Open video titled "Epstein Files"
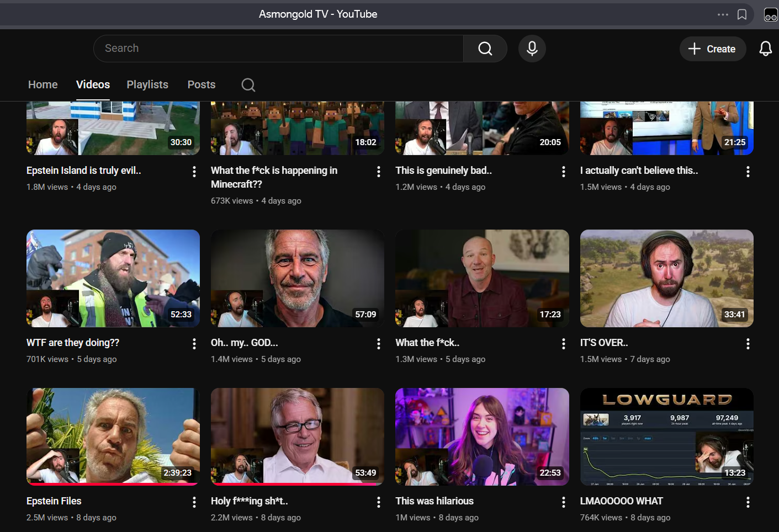The width and height of the screenshot is (779, 532). tap(54, 501)
